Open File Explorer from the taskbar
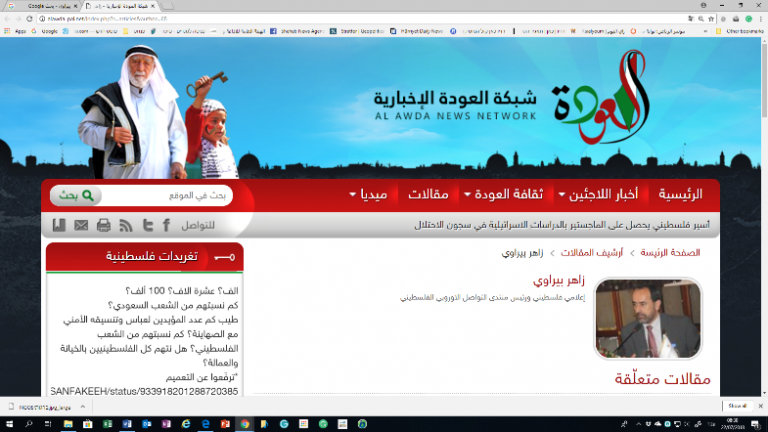 pyautogui.click(x=68, y=424)
